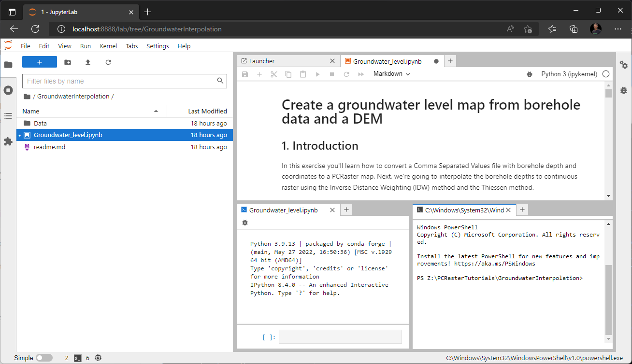Paste cells using the clipboard icon
Viewport: 632px width, 364px height.
click(303, 74)
